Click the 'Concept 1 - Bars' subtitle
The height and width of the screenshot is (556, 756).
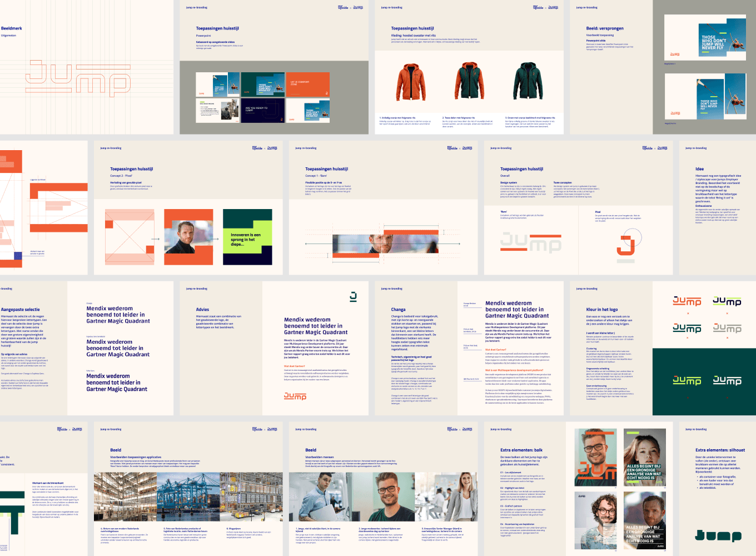[x=316, y=176]
